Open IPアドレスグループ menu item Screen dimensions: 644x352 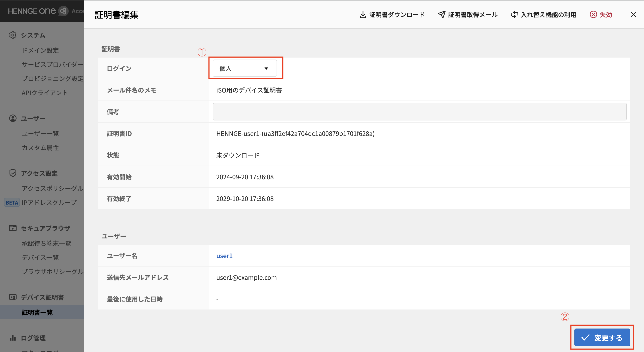coord(49,203)
